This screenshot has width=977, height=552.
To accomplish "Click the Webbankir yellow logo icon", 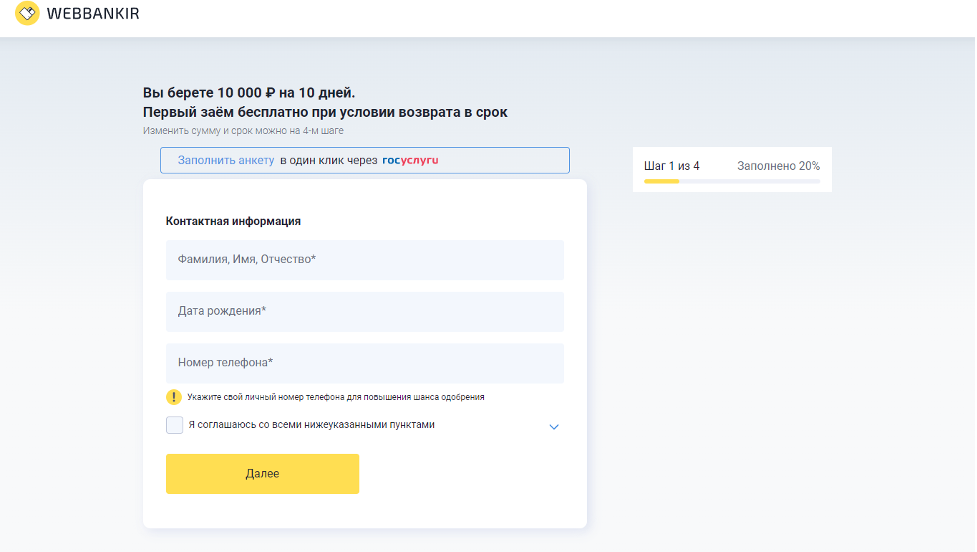I will pos(27,13).
